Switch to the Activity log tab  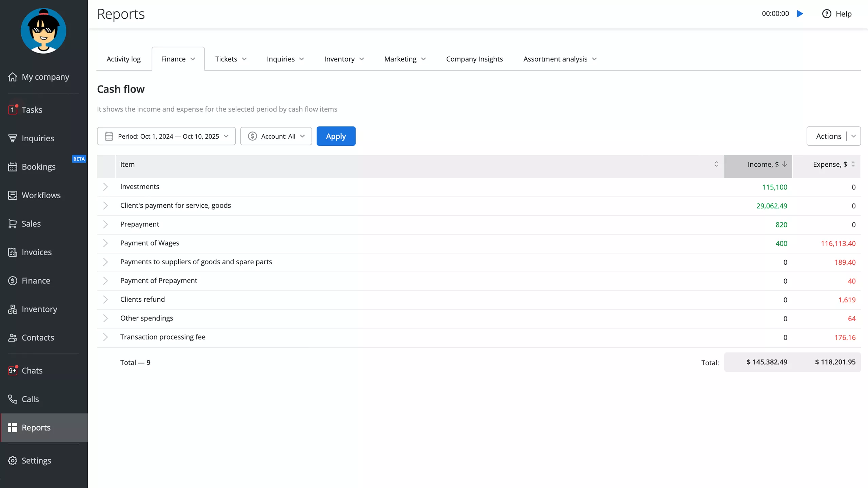click(x=123, y=59)
